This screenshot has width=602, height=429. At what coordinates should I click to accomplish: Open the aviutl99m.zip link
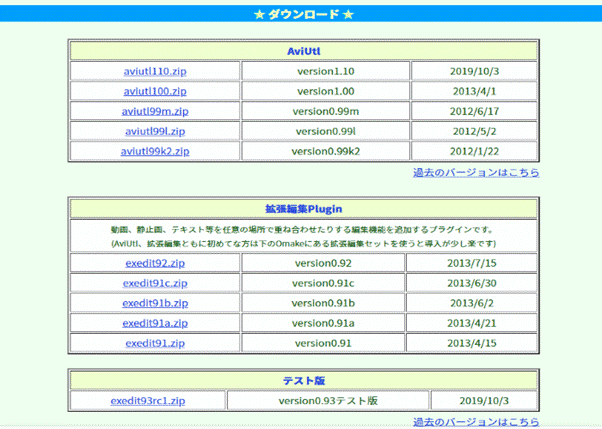(x=155, y=112)
